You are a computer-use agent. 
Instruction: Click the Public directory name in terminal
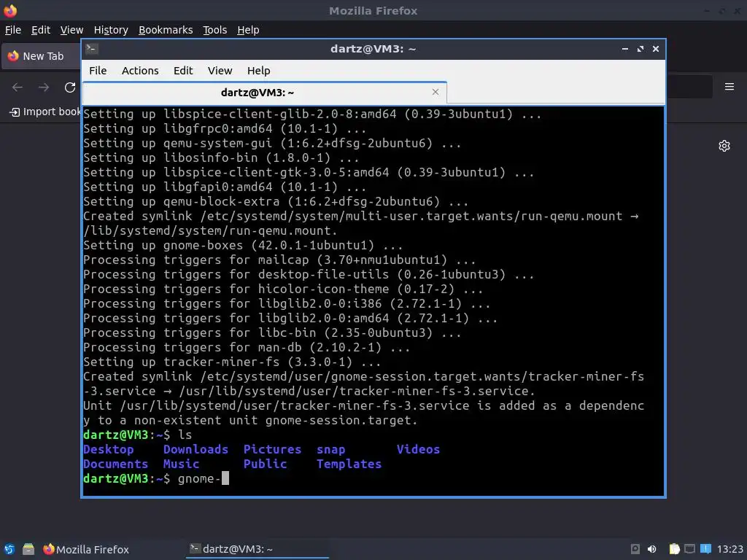pos(265,464)
